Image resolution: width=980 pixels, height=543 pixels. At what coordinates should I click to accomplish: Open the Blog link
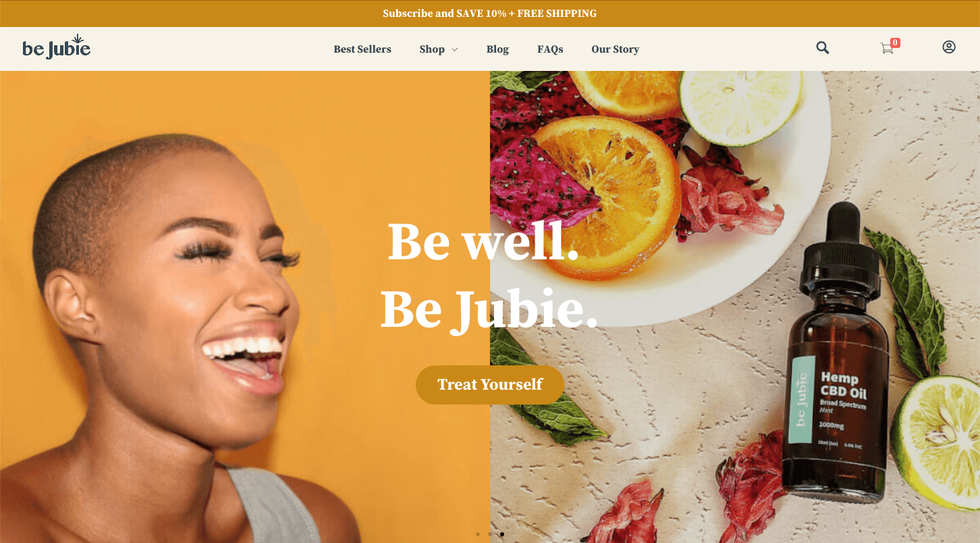pos(497,49)
